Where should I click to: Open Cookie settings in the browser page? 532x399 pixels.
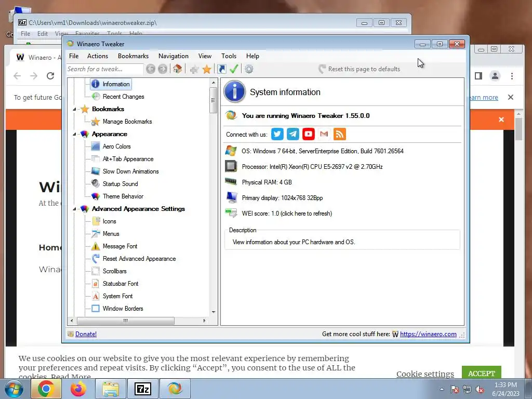click(425, 374)
